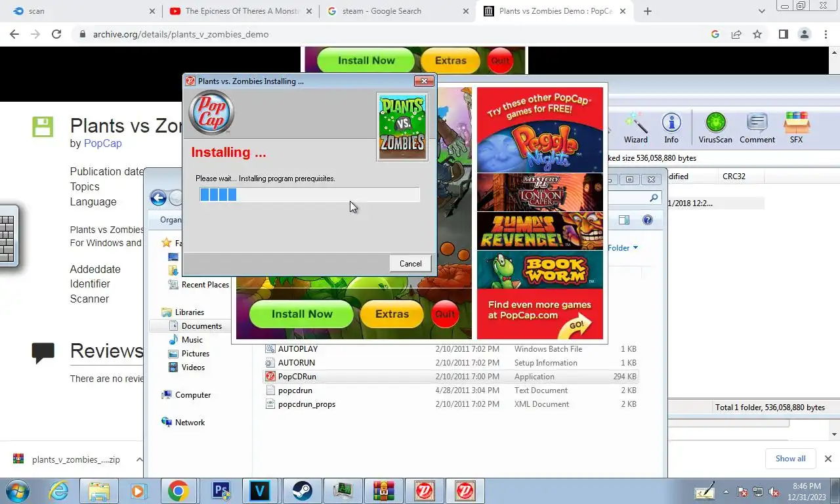840x504 pixels.
Task: Click the installation progress bar
Action: point(310,194)
